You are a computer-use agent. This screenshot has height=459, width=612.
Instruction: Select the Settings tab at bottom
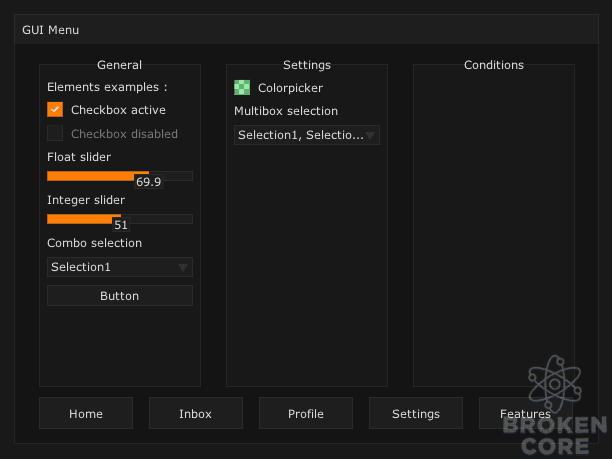[x=416, y=413]
